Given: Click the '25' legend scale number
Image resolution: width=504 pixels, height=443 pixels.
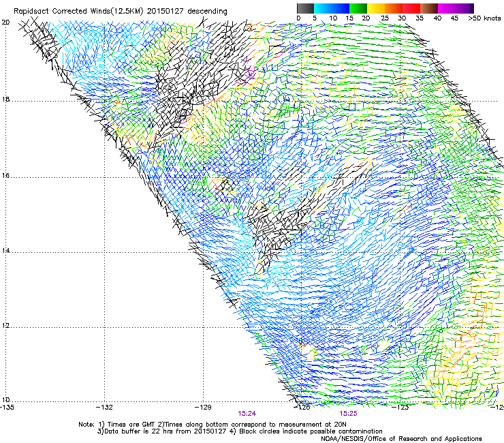Looking at the screenshot, I should tap(384, 18).
